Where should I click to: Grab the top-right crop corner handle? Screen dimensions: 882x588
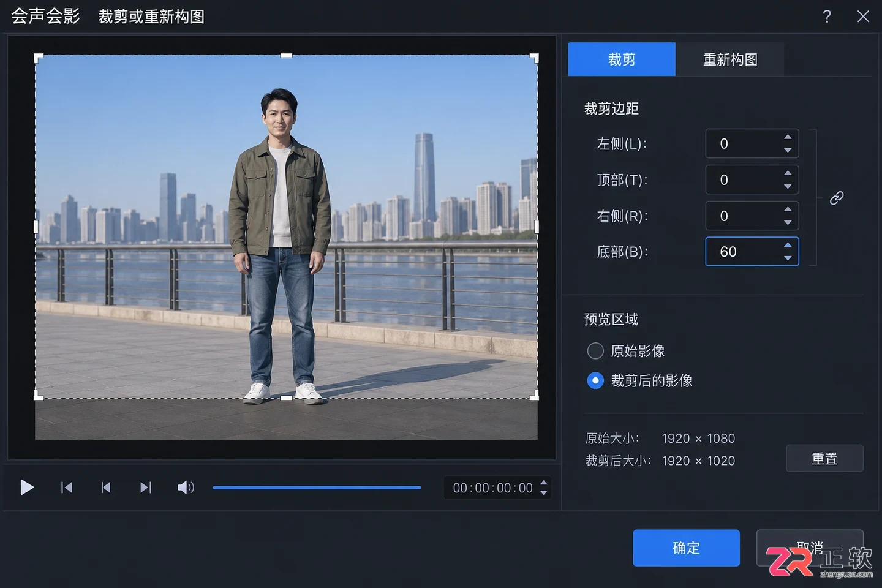(534, 58)
